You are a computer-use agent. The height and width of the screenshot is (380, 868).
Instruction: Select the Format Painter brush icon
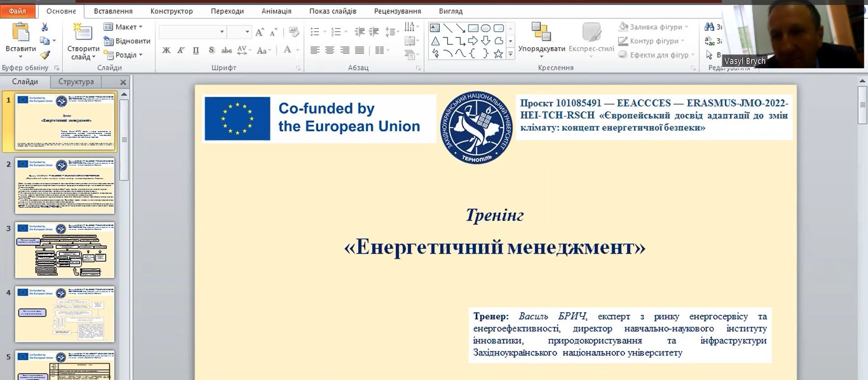pyautogui.click(x=44, y=55)
